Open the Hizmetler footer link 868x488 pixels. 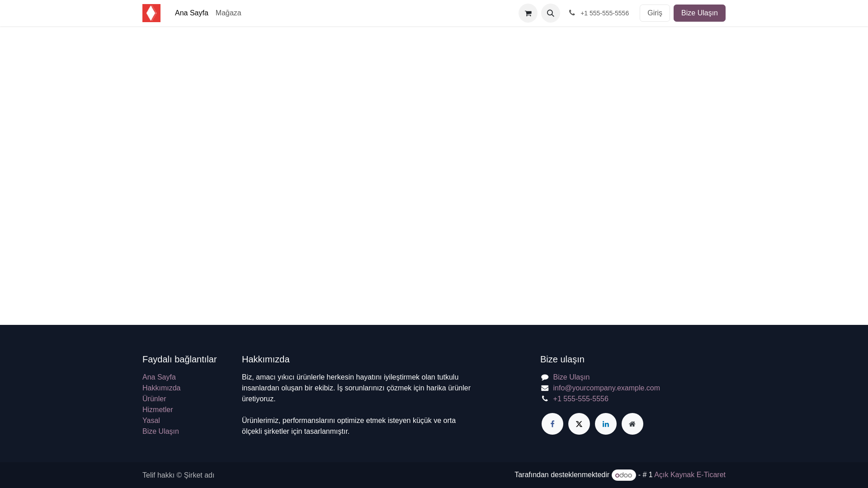pos(158,409)
